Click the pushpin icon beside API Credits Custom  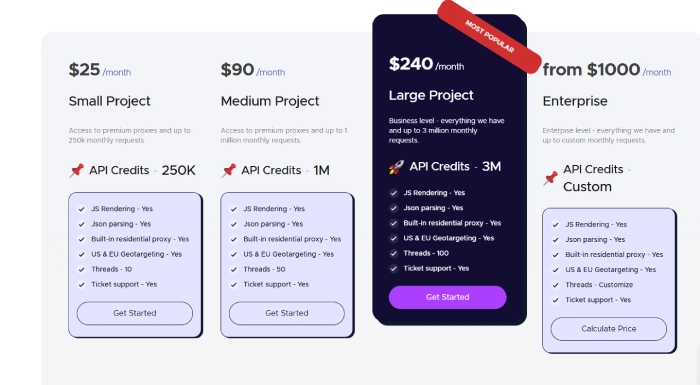point(550,178)
